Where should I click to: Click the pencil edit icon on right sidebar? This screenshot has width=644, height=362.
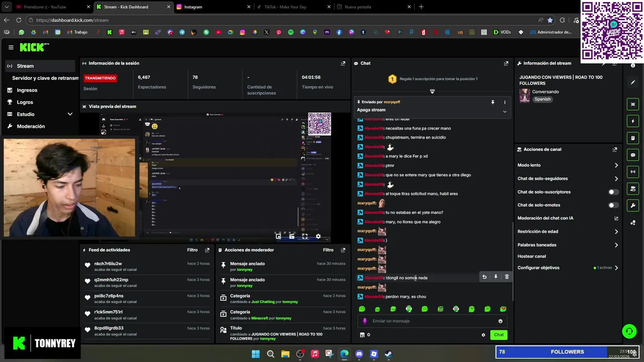pyautogui.click(x=633, y=82)
